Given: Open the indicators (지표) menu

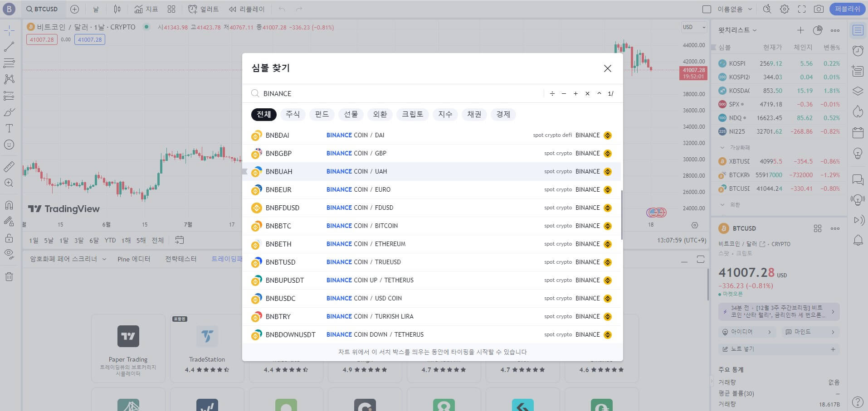Looking at the screenshot, I should (146, 9).
